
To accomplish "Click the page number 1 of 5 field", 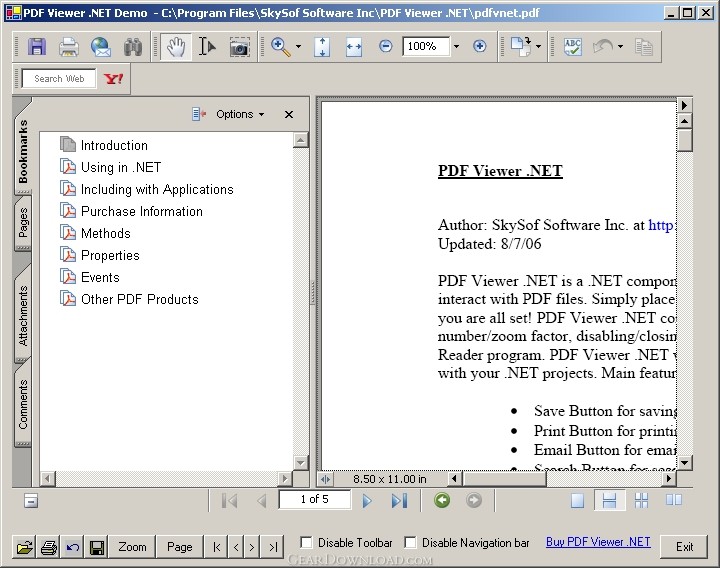I will [x=315, y=500].
